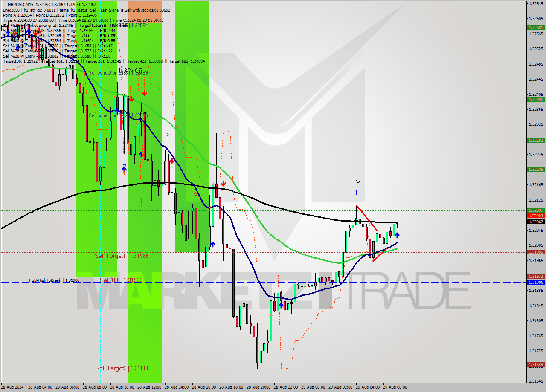Click the current price tag 1.32067
The image size is (546, 392).
click(x=536, y=222)
